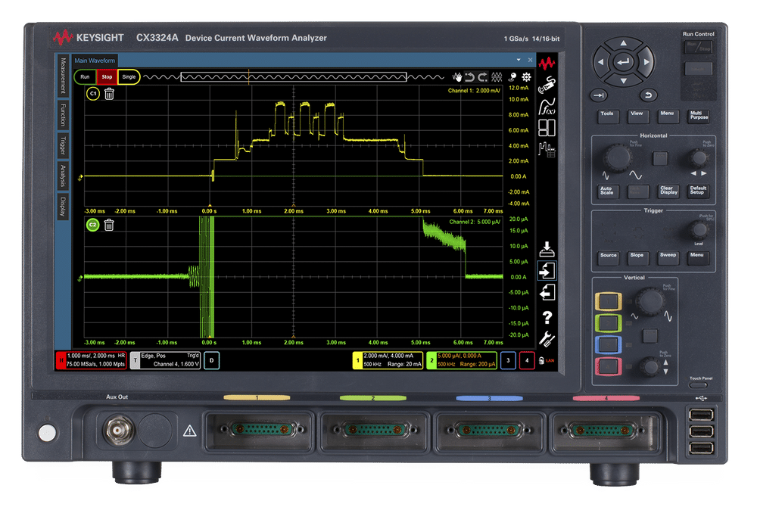Push the front panel down arrow key
The width and height of the screenshot is (757, 532).
(x=623, y=81)
